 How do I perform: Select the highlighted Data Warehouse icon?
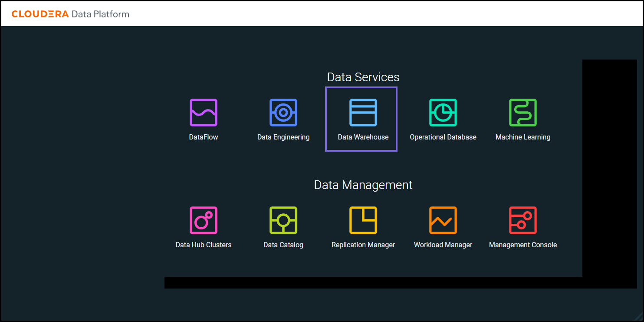pyautogui.click(x=363, y=113)
